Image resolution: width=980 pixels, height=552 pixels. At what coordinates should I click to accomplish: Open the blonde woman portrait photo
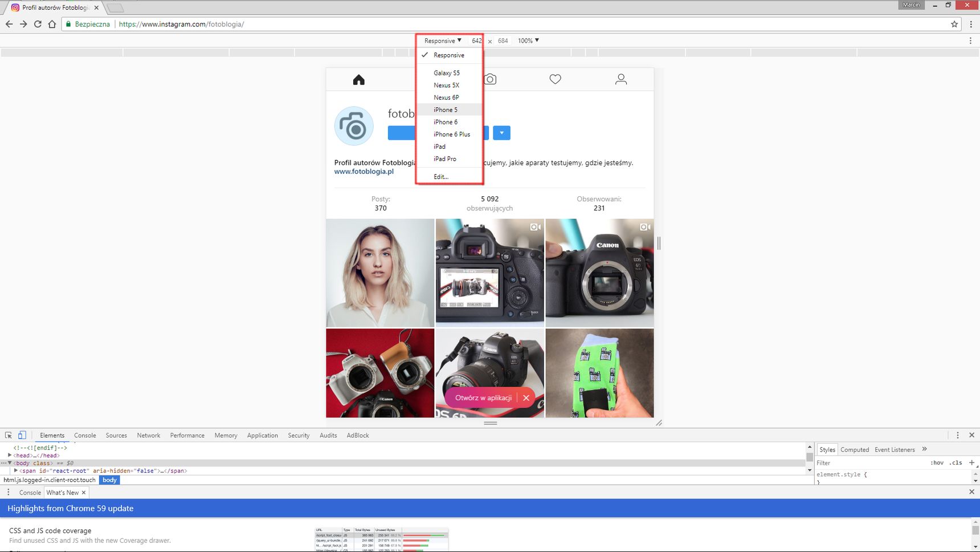380,273
